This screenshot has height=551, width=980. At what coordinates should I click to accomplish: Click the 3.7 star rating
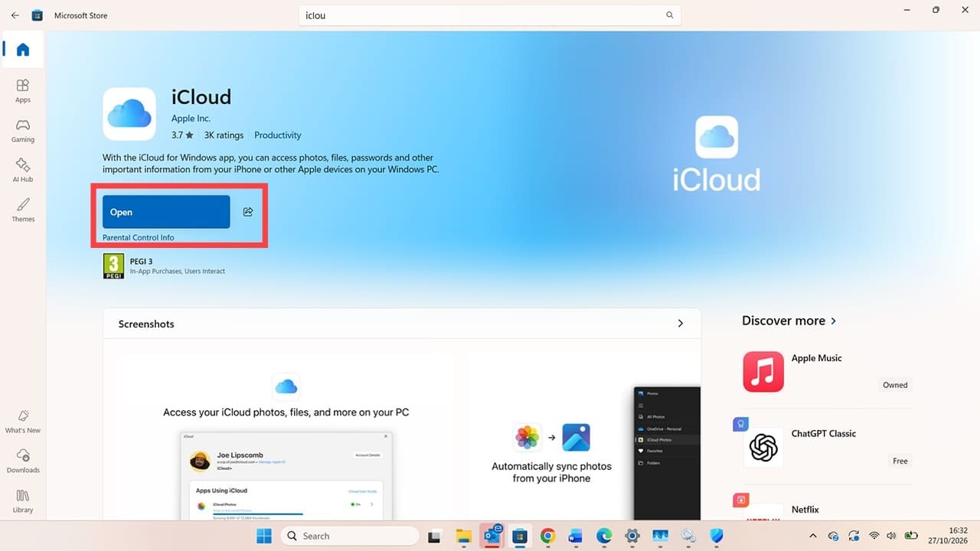(182, 135)
